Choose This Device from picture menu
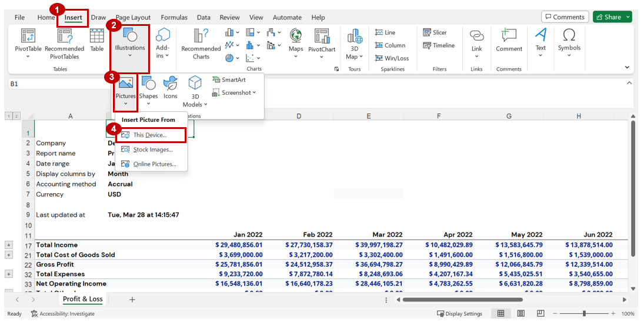644x325 pixels. point(150,135)
